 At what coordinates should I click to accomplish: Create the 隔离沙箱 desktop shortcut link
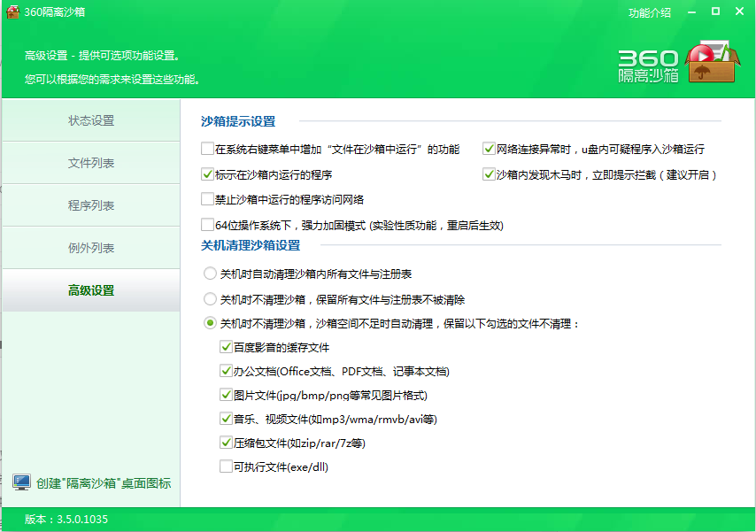[x=103, y=483]
